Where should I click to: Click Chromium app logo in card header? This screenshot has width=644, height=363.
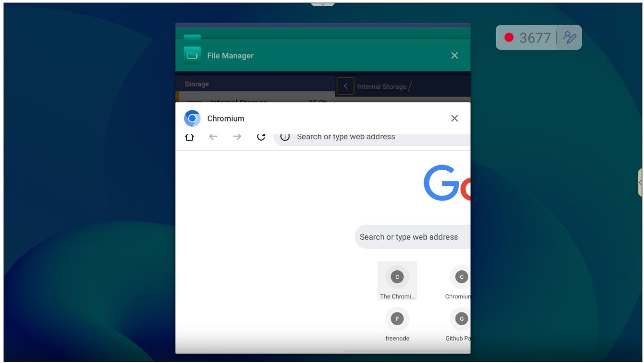point(192,119)
